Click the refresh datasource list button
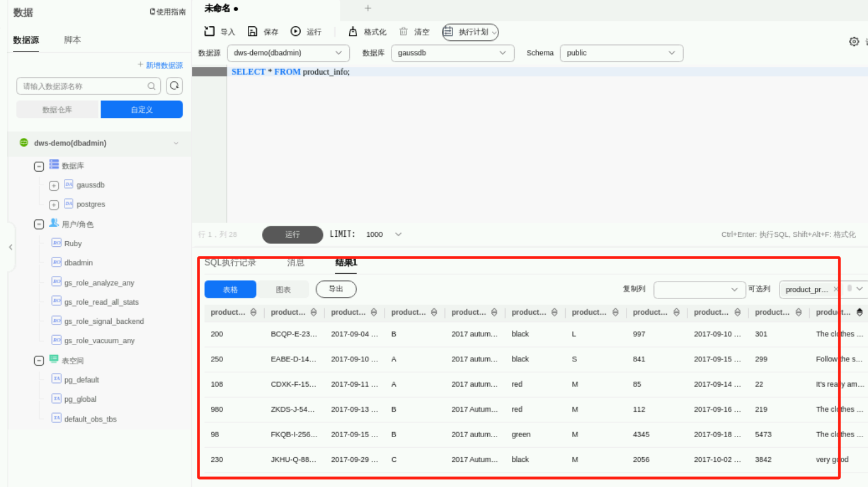The image size is (868, 487). (174, 86)
